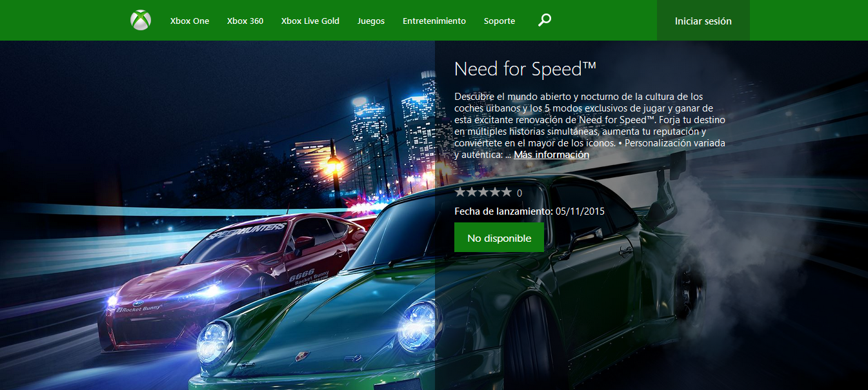This screenshot has height=390, width=868.
Task: Click the Need for Speed™ title
Action: tap(525, 69)
